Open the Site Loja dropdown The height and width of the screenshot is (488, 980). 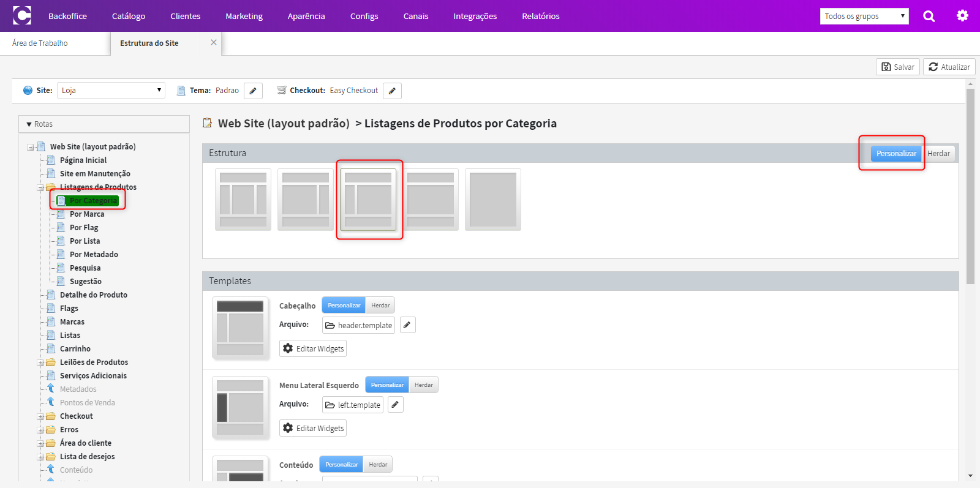coord(111,90)
